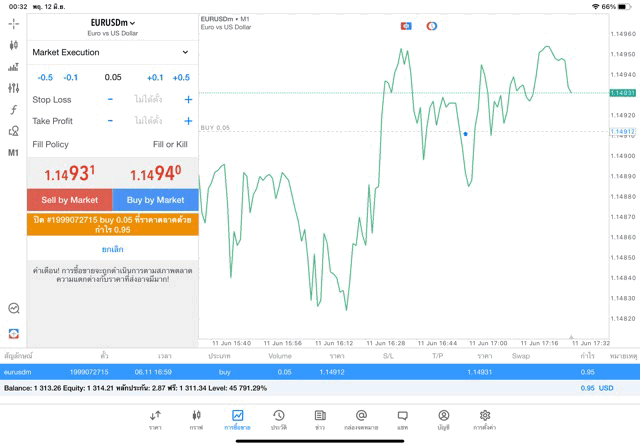Open the Chat icon (แชท)

pyautogui.click(x=402, y=419)
